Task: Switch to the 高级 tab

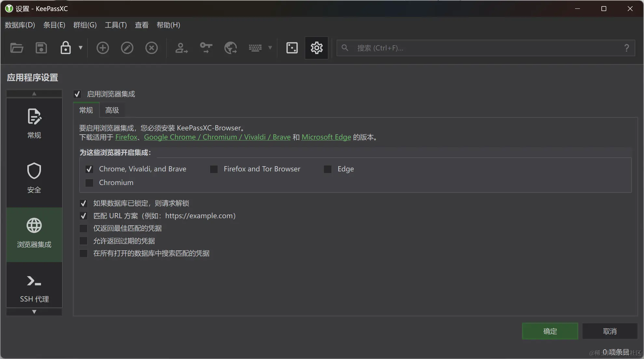Action: tap(112, 110)
